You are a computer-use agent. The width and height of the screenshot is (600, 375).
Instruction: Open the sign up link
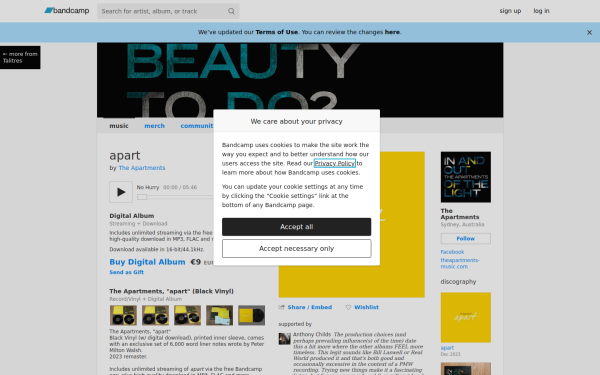coord(510,11)
